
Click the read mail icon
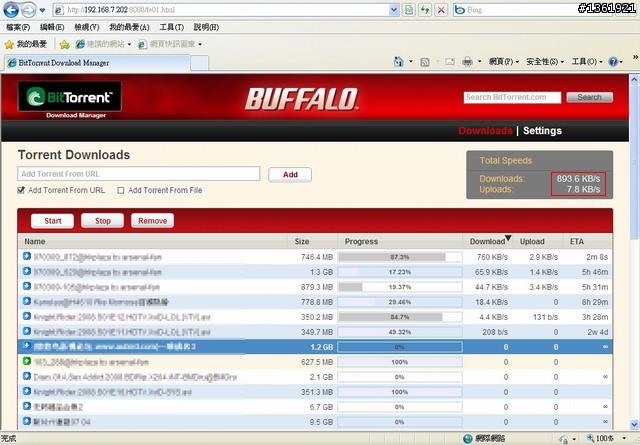pos(450,62)
